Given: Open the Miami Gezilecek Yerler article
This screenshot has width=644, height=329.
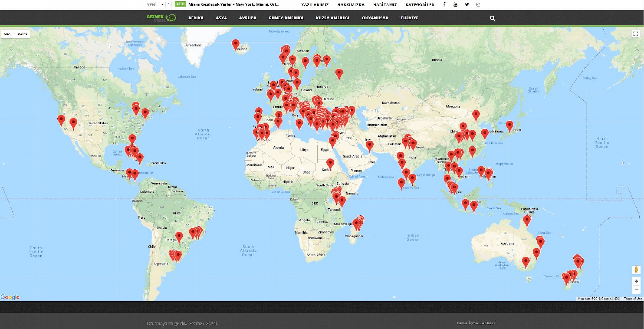Looking at the screenshot, I should click(x=234, y=4).
